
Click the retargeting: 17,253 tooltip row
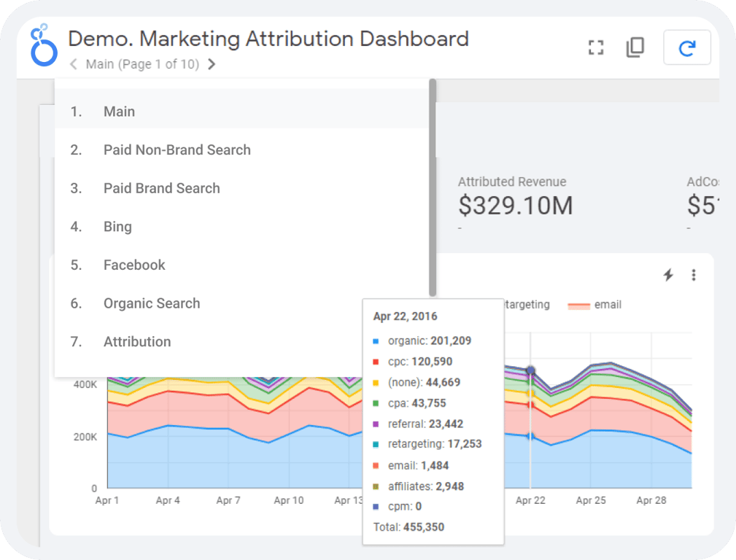[427, 444]
